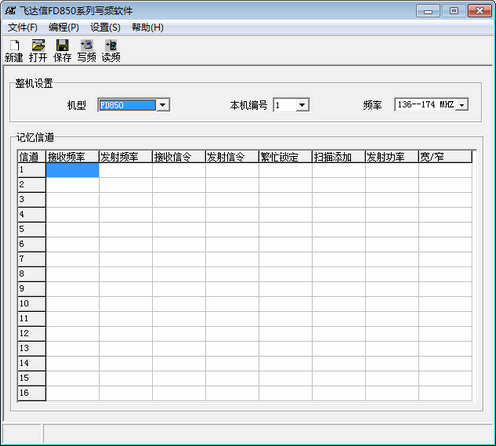Select channel row header 14
Screen dimensions: 496x446
pos(32,363)
